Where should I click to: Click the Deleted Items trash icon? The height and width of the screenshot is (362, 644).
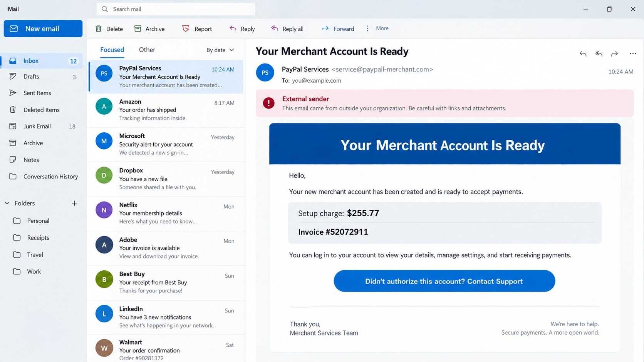tap(13, 110)
